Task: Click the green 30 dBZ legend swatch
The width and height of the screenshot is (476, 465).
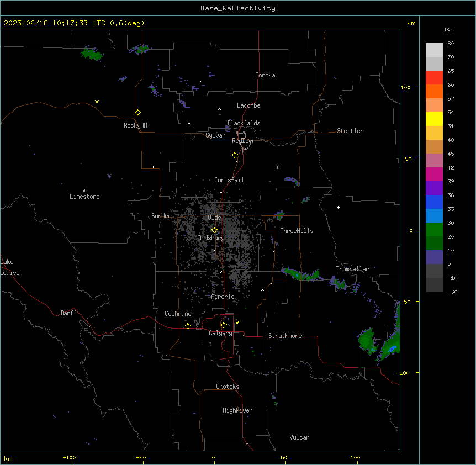Action: click(434, 230)
